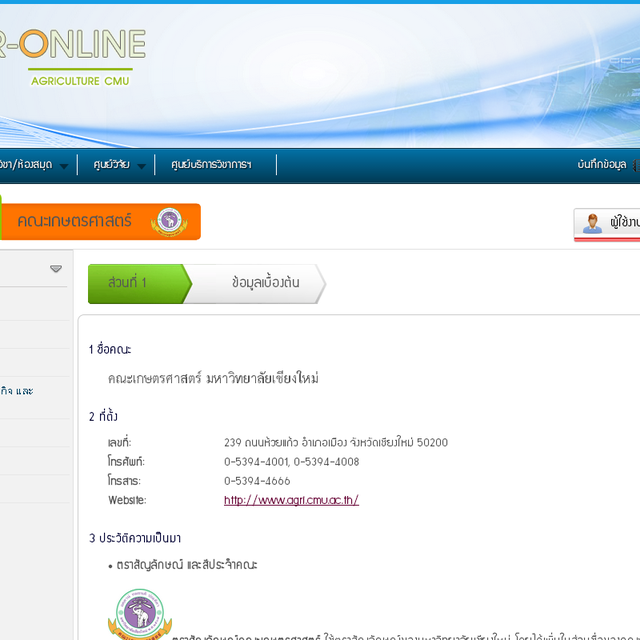Open the ห้องสมุด menu dropdown arrow

tap(64, 166)
